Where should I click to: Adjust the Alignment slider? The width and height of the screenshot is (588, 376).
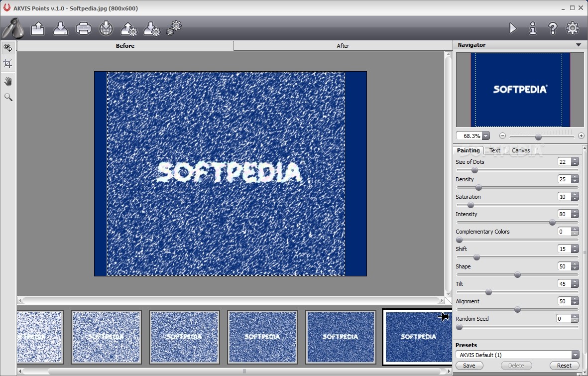[x=517, y=310]
